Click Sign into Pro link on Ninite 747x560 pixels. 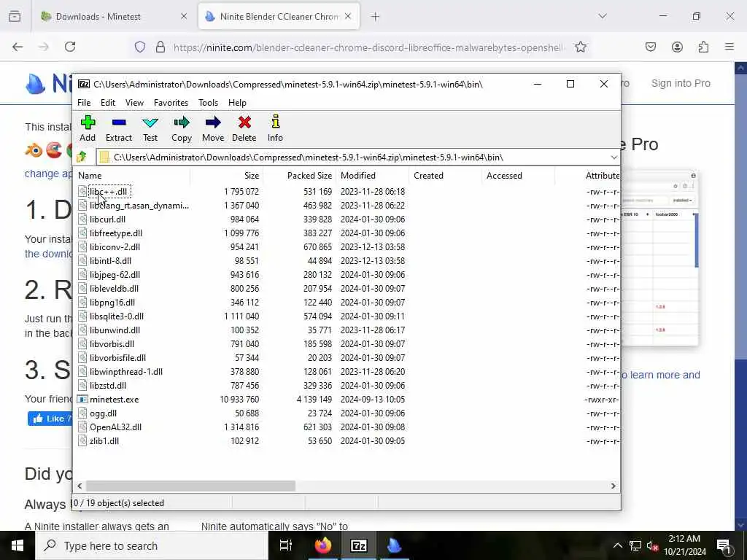point(681,83)
